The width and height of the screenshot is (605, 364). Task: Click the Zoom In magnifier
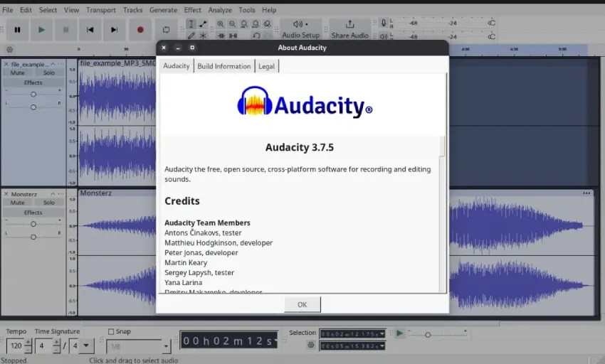pos(221,24)
